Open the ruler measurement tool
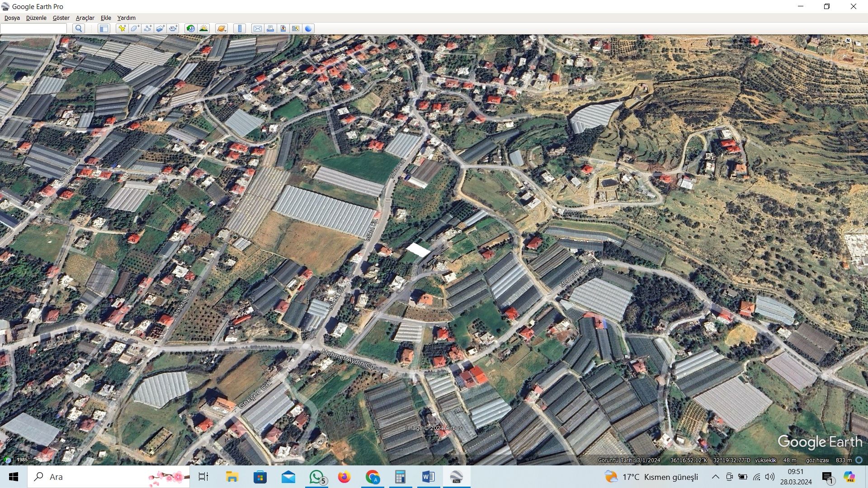 (x=240, y=28)
